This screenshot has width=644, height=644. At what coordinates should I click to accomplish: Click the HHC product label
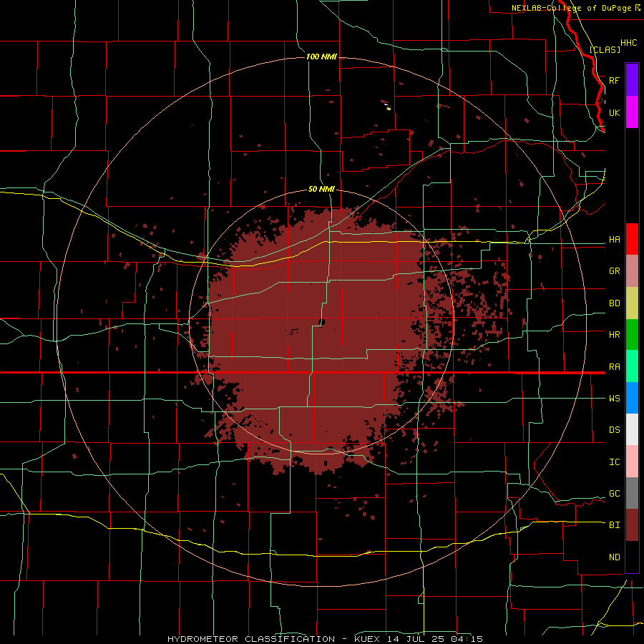click(x=628, y=43)
